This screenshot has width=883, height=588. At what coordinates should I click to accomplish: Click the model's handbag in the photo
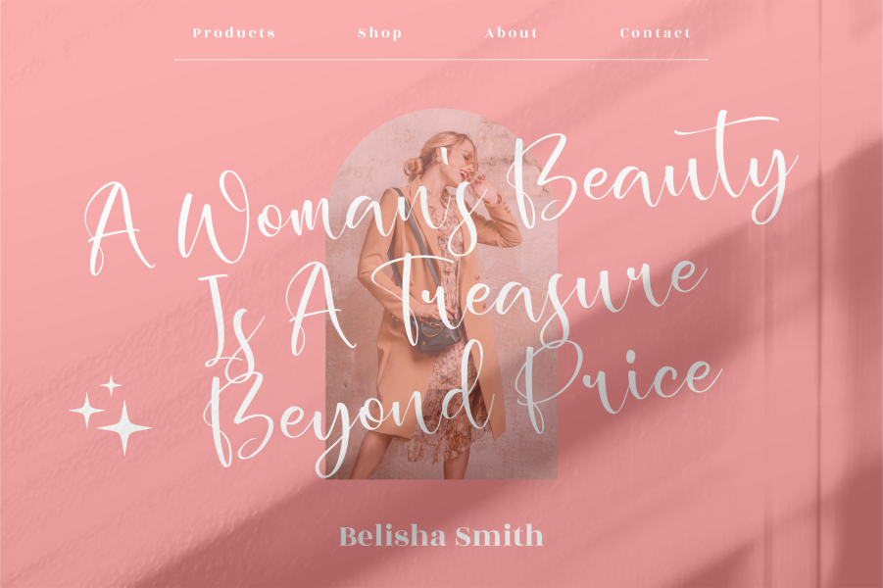point(438,333)
